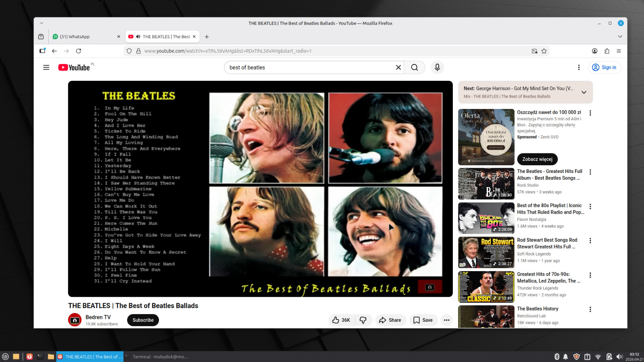Dislike the video with thumbs down
Image resolution: width=644 pixels, height=362 pixels.
pyautogui.click(x=363, y=320)
